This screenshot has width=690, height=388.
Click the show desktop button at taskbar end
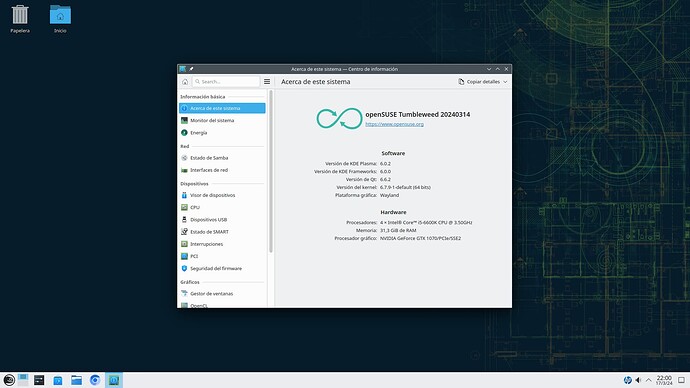pyautogui.click(x=681, y=380)
